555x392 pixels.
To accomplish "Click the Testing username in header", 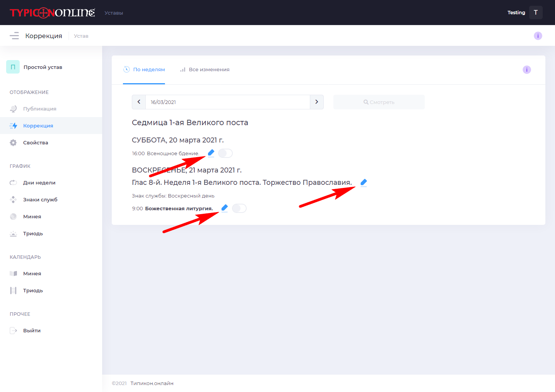I will (x=516, y=13).
